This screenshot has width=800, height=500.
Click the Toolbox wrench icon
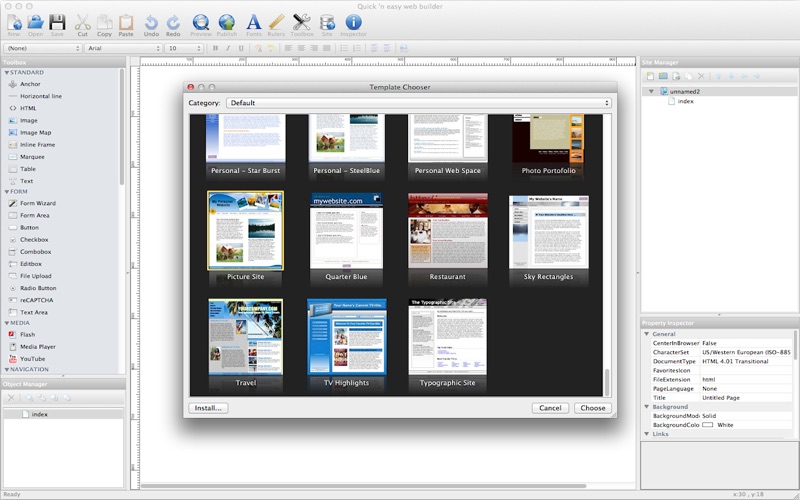(302, 22)
